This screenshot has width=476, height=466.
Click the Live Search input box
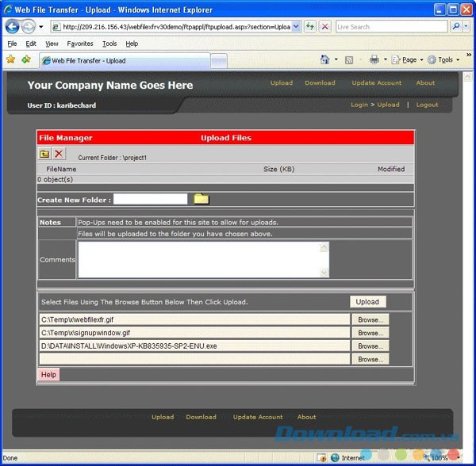(x=392, y=27)
